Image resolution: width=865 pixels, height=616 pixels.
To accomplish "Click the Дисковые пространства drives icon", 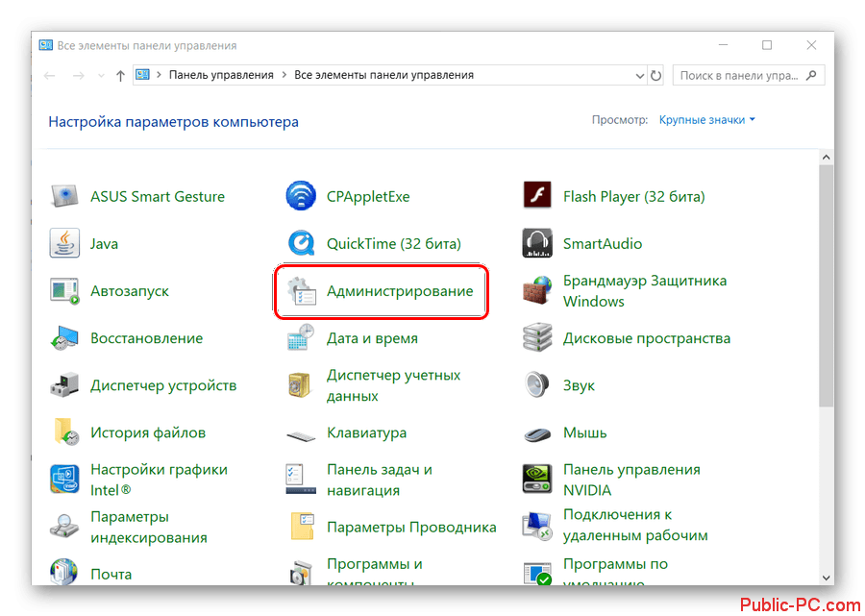I will (536, 337).
